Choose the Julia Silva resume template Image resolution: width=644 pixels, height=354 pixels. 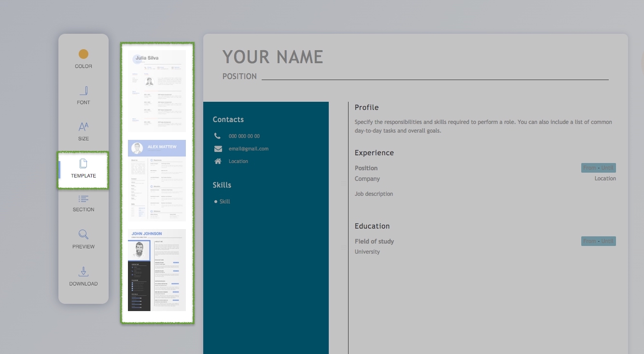point(157,91)
